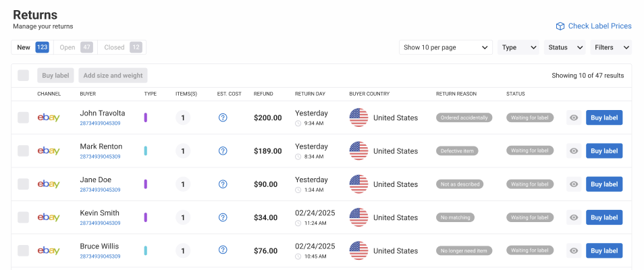The height and width of the screenshot is (270, 644).
Task: Click the purple type color marker for John Travolta
Action: (x=146, y=117)
